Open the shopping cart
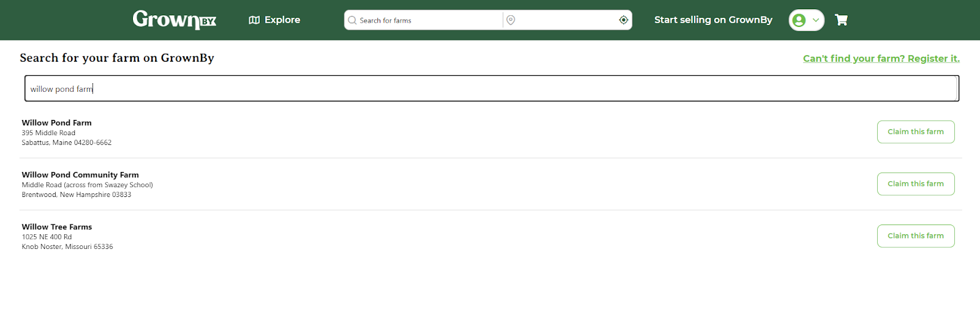Screen dimensions: 980x323 click(842, 20)
